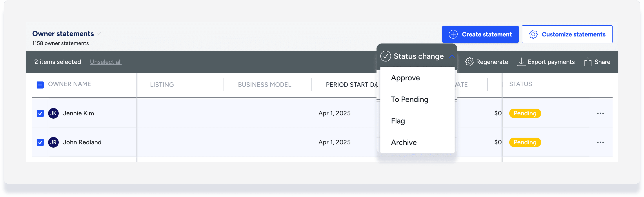Select Approve from the status menu
Viewport: 644px width, 197px height.
405,78
